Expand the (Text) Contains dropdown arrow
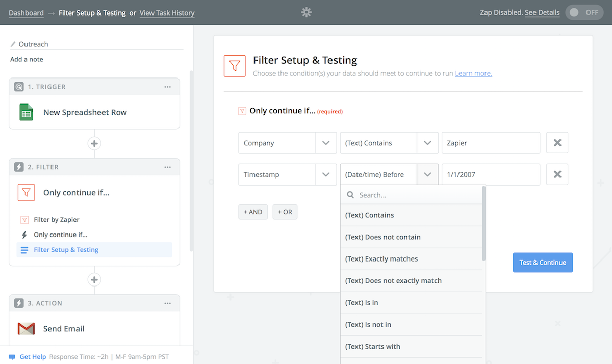The width and height of the screenshot is (612, 364). click(427, 143)
